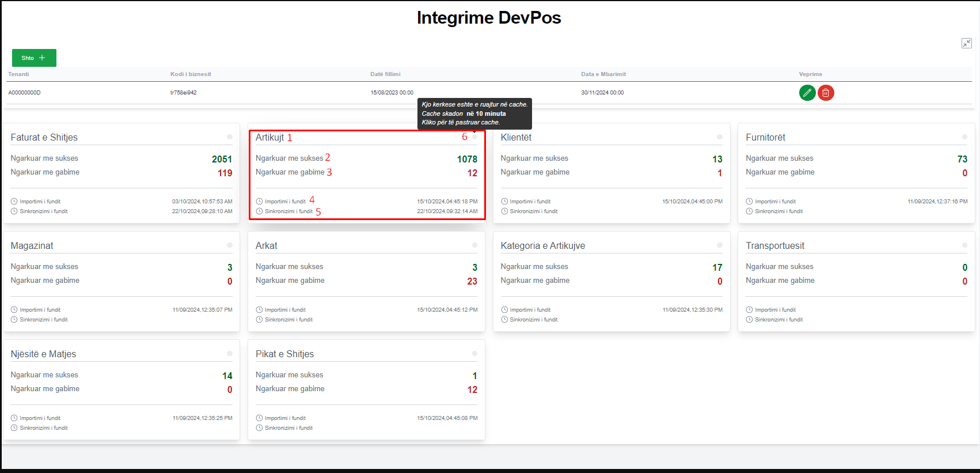Click the collapse fullscreen icon at top right

point(967,43)
